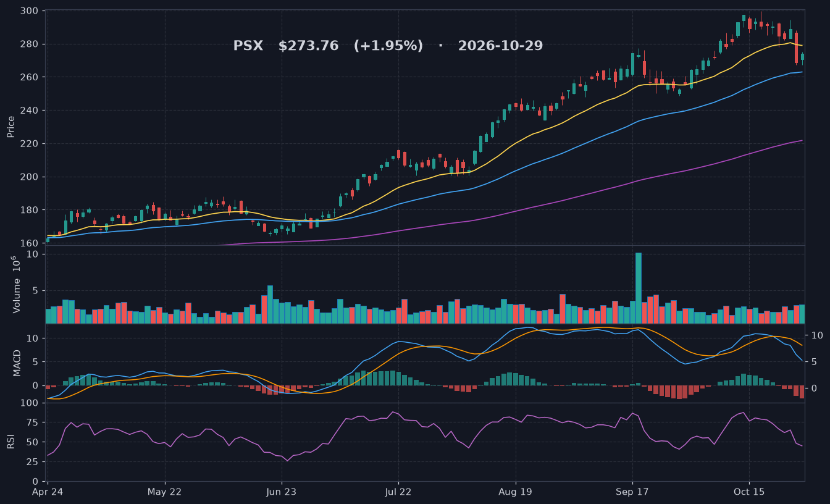Click the Aug 19 date tick

[x=515, y=492]
